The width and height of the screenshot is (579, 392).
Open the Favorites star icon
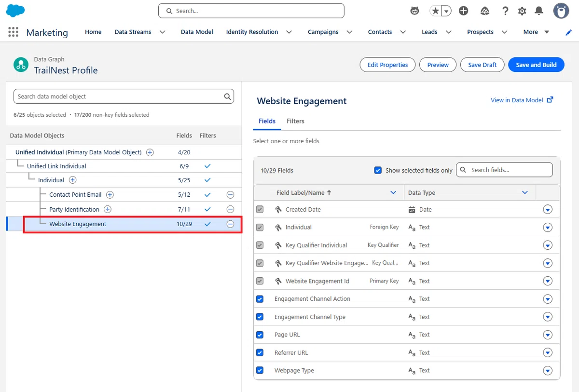tap(435, 11)
